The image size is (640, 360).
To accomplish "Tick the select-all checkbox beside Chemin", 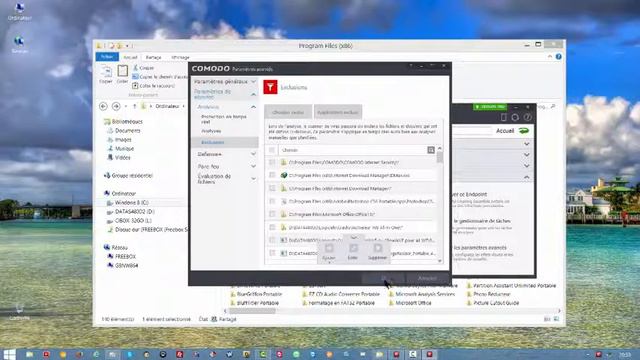I will coord(272,150).
